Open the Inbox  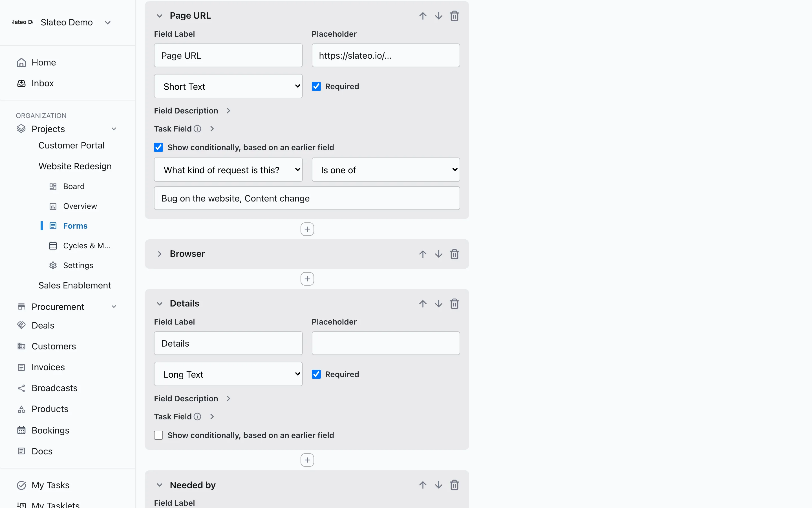[x=42, y=83]
